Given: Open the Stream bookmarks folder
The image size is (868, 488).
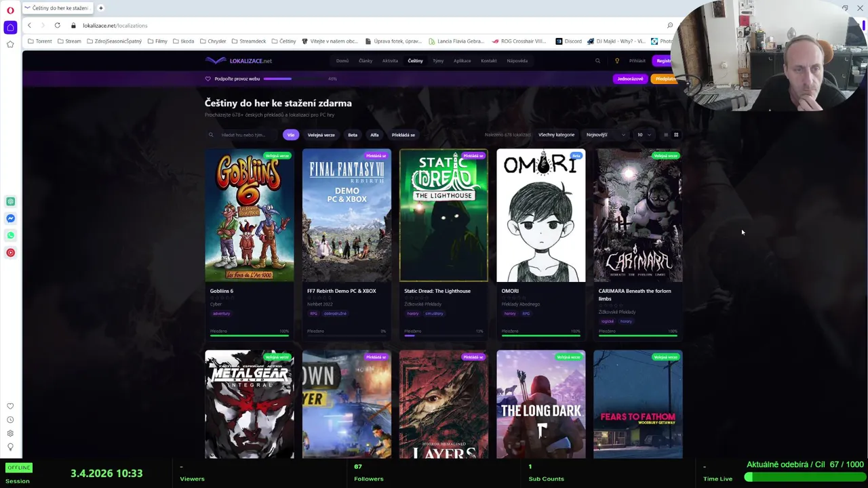Looking at the screenshot, I should [x=69, y=41].
